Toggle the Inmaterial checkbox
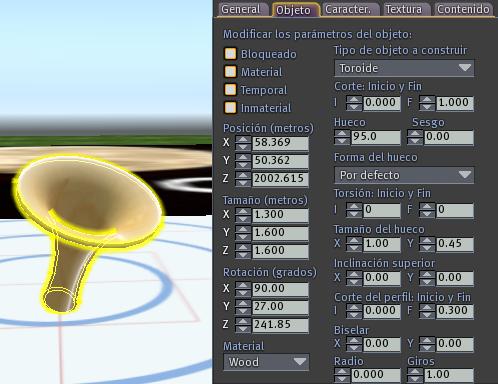Viewport: 498px width, 384px height. [x=230, y=108]
